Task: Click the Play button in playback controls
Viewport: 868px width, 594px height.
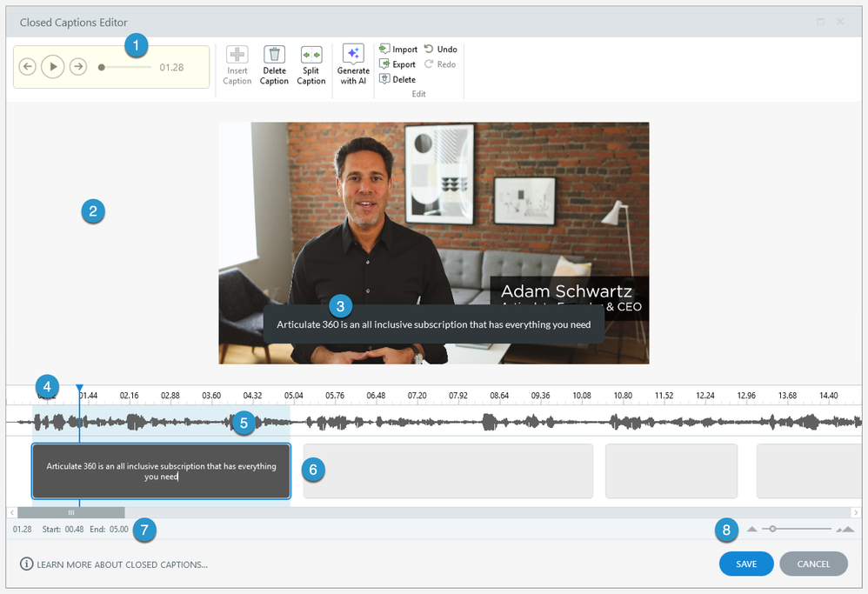Action: [x=52, y=67]
